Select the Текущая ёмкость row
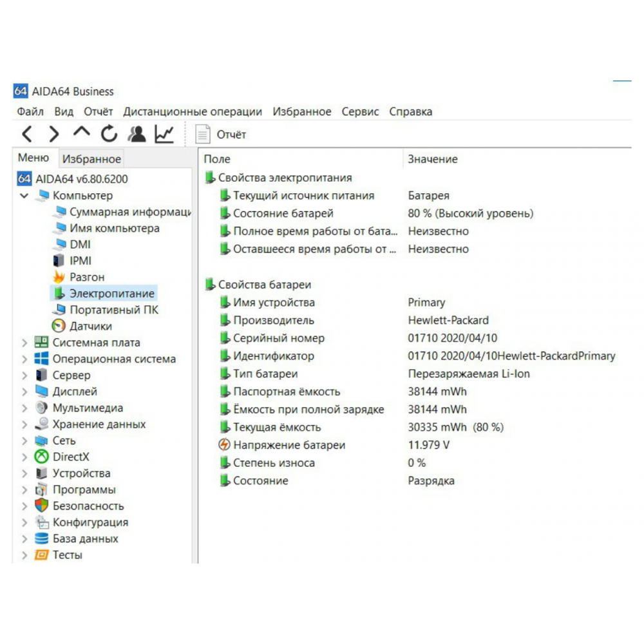The image size is (644, 644). click(361, 427)
